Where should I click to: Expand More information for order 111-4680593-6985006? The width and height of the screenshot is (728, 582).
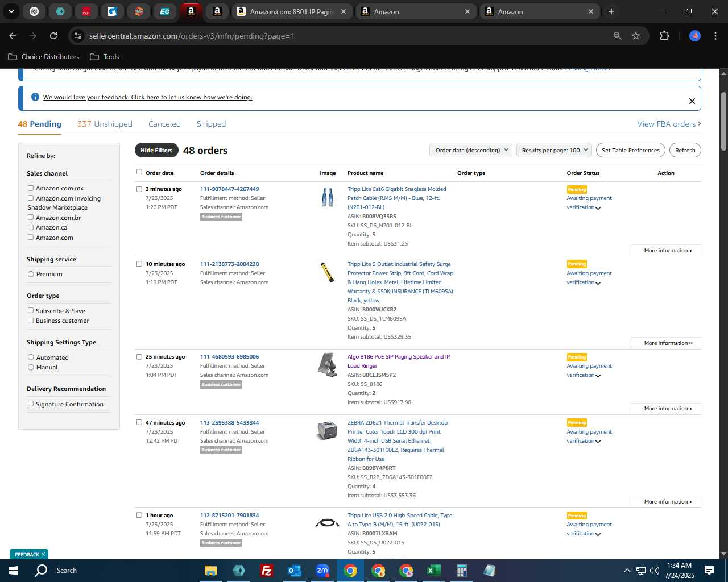[665, 408]
